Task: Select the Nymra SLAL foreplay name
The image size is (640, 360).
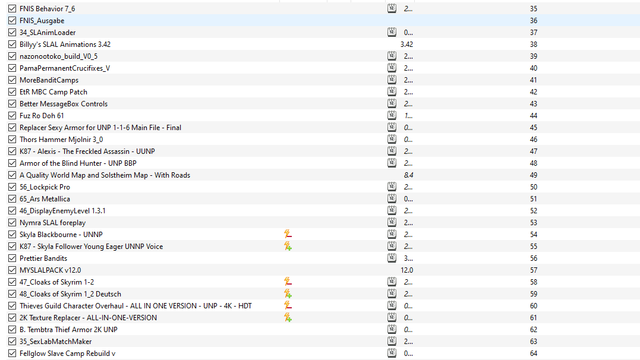Action: tap(52, 222)
